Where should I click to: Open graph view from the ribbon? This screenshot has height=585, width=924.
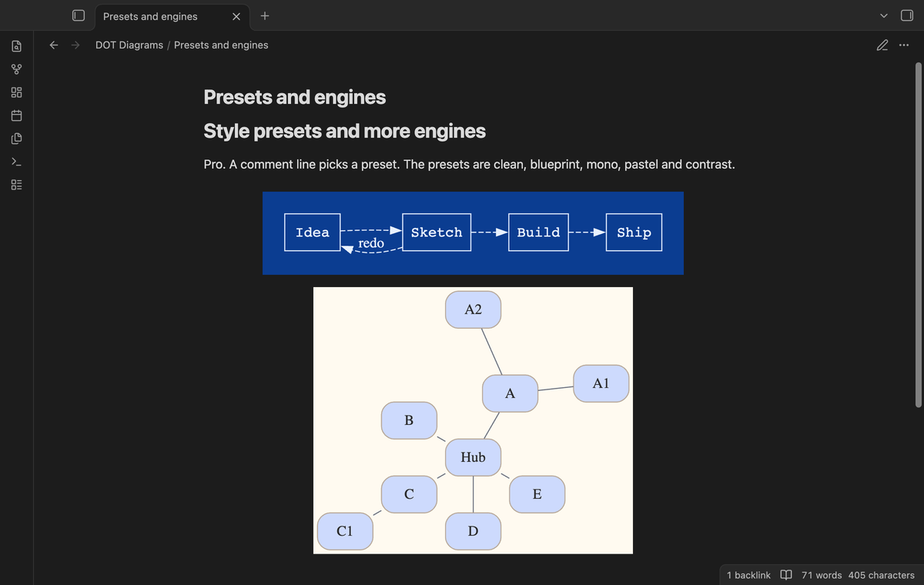[x=16, y=70]
